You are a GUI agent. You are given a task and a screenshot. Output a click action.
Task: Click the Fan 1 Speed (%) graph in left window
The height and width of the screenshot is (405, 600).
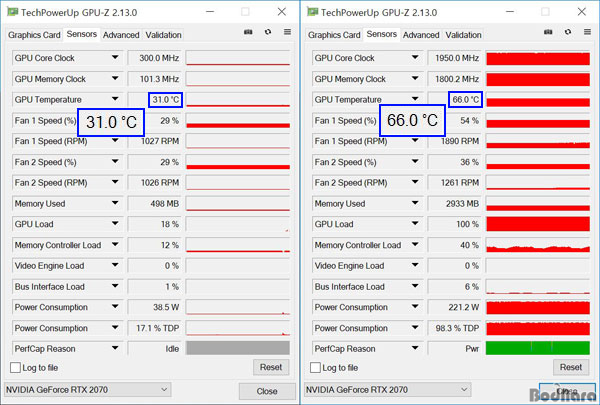point(238,121)
